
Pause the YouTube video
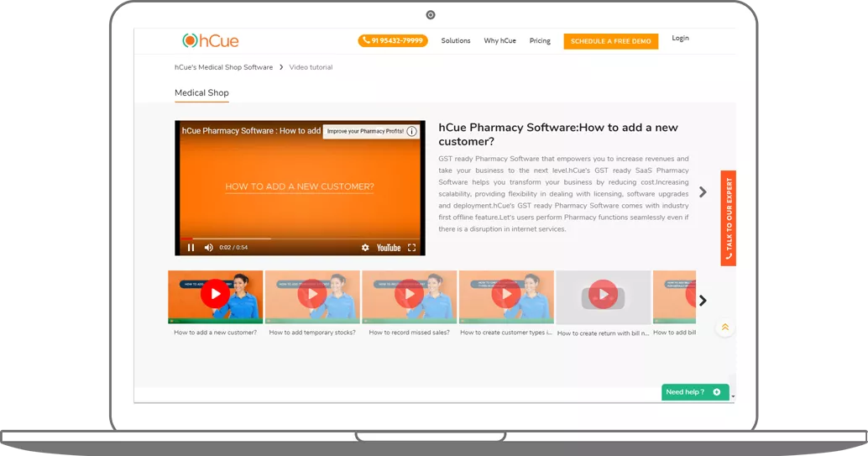(191, 248)
